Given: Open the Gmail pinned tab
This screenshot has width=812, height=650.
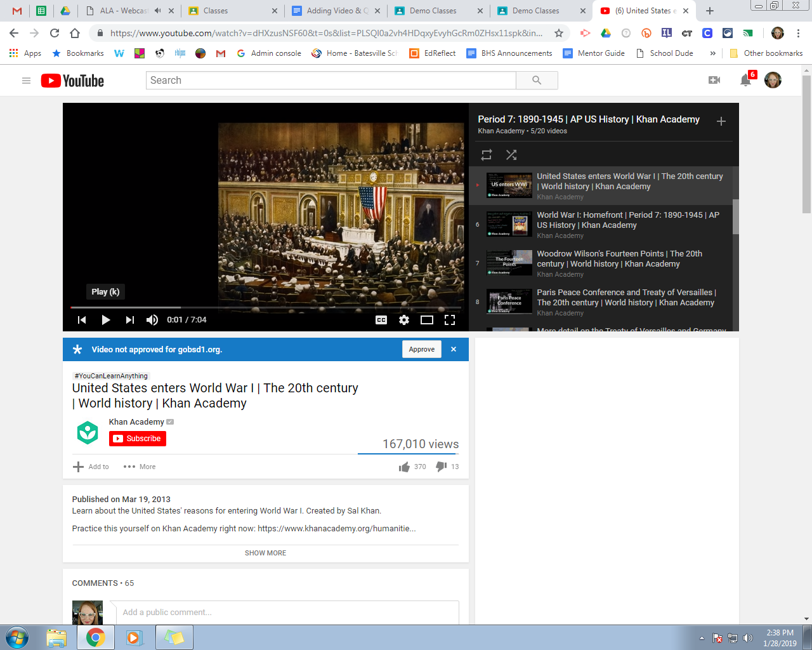Looking at the screenshot, I should (17, 11).
